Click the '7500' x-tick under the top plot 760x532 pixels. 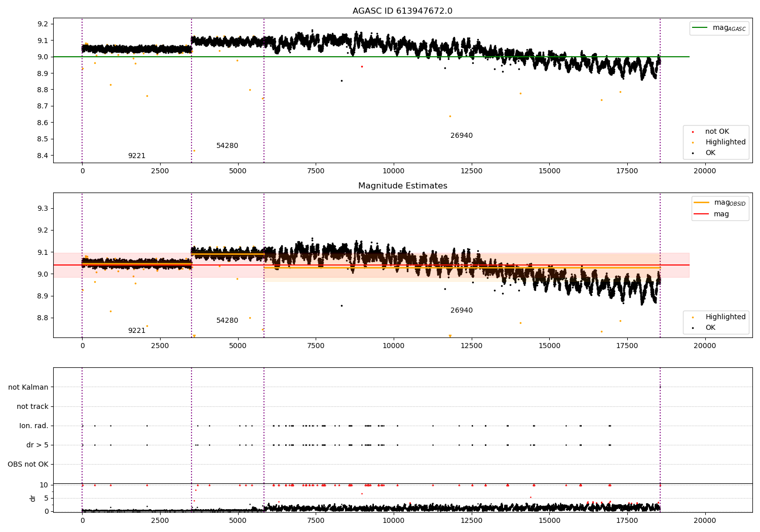click(316, 171)
